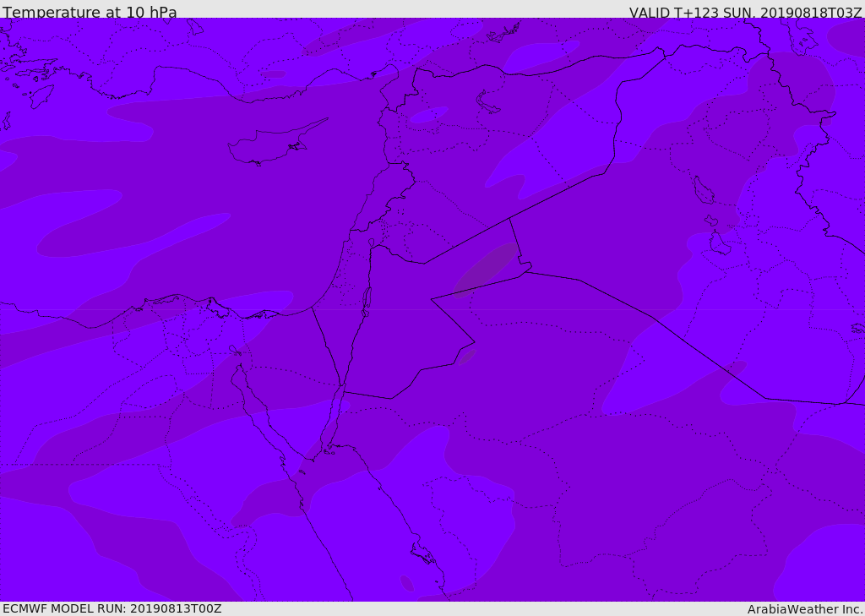Click the Cyprus island outline on map
The width and height of the screenshot is (865, 616).
pyautogui.click(x=277, y=143)
